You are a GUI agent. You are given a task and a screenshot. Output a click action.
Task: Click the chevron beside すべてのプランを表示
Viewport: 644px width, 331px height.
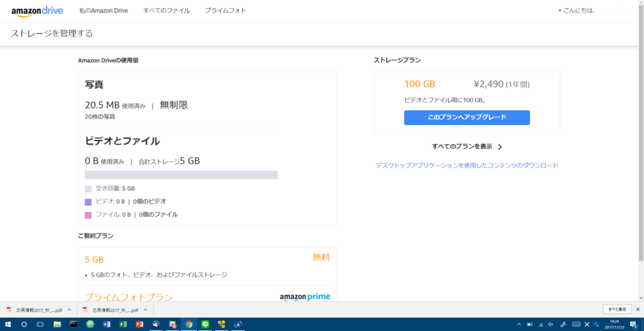[x=500, y=147]
